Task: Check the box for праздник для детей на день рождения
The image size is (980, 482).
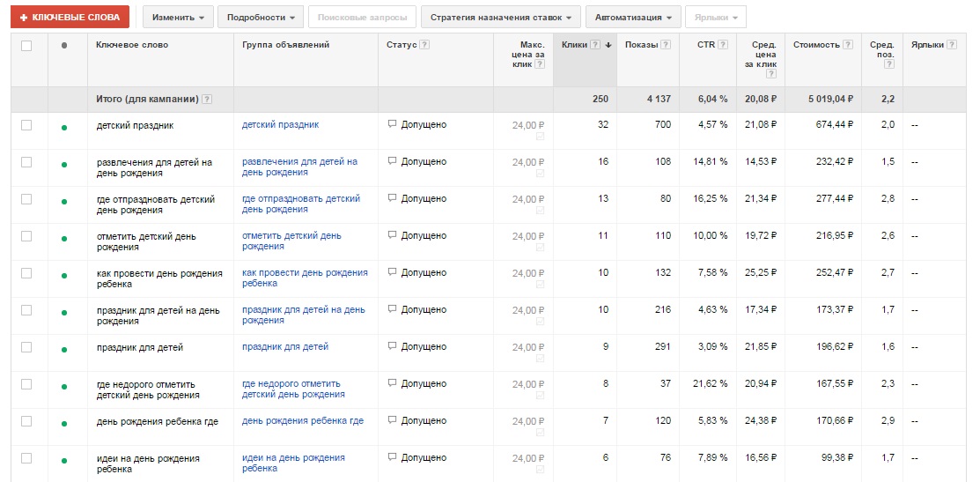Action: 26,310
